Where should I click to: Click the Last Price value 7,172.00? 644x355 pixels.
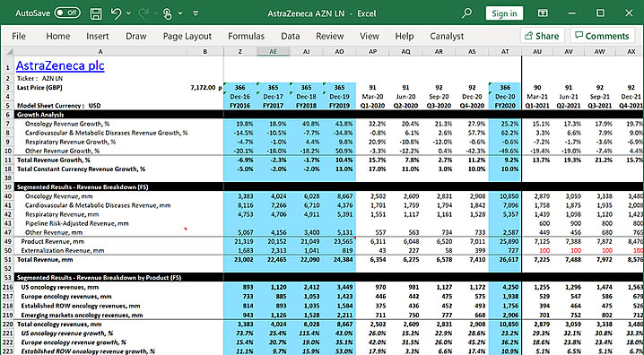pyautogui.click(x=203, y=88)
